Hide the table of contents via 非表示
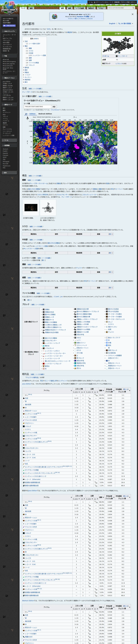 [36, 39]
